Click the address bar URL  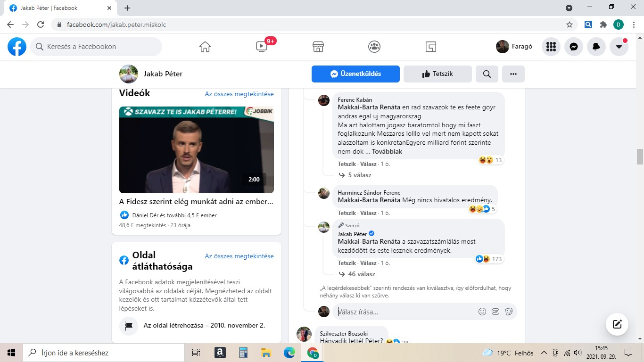point(116,25)
